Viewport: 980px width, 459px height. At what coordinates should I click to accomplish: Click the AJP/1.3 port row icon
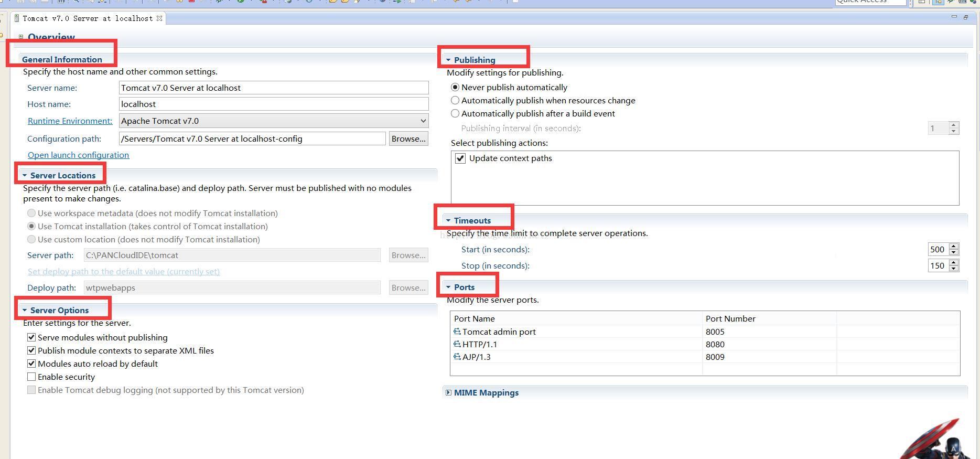point(457,357)
